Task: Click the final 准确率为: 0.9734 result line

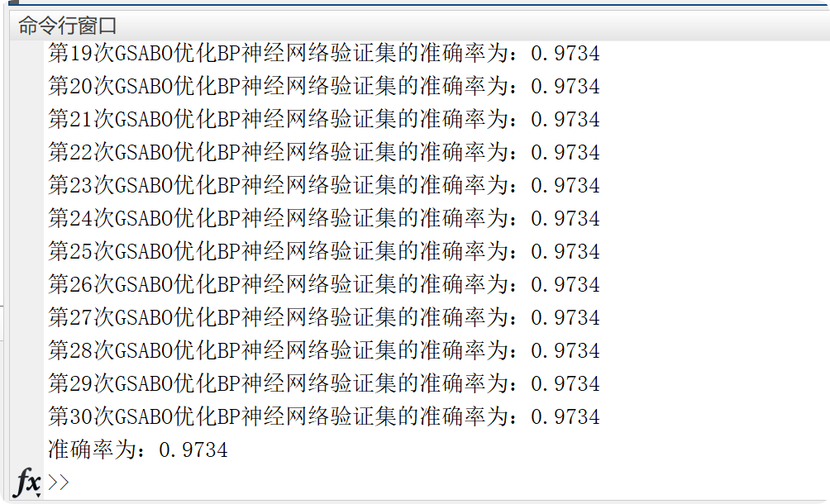Action: 137,449
